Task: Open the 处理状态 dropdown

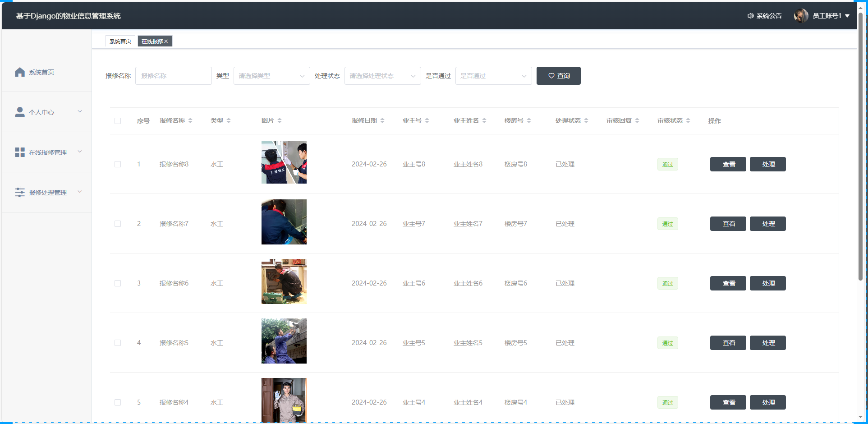Action: click(383, 76)
